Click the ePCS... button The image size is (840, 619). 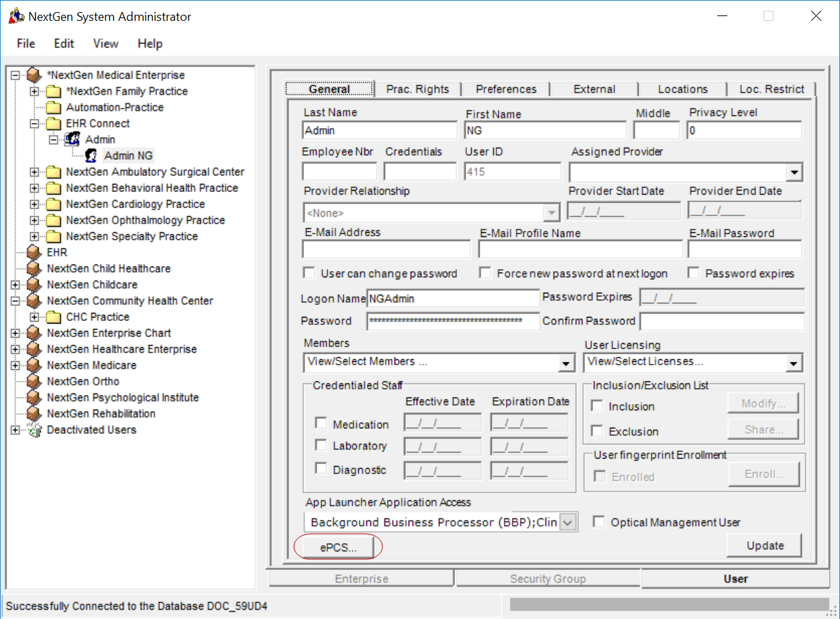338,547
